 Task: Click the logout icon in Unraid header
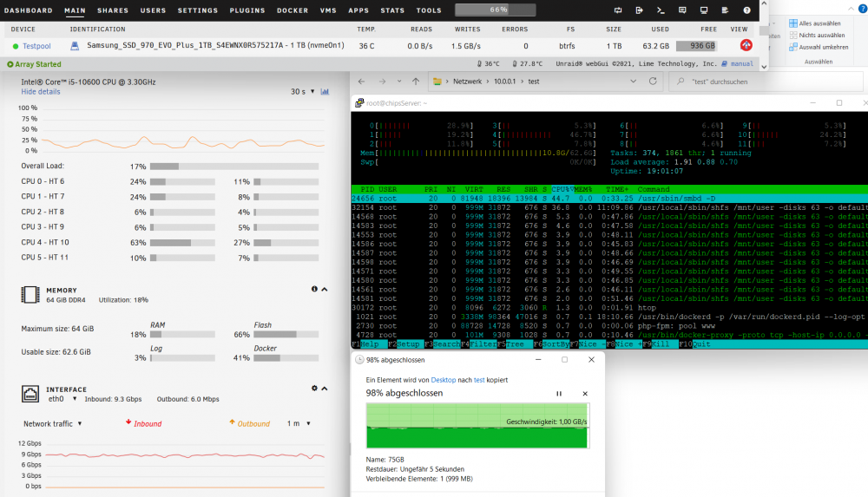pos(639,10)
